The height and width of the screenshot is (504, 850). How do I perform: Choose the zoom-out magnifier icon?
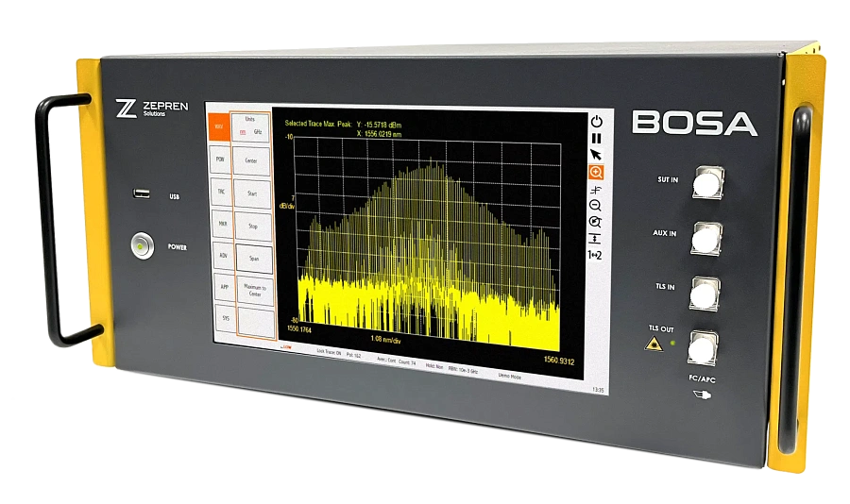[595, 206]
